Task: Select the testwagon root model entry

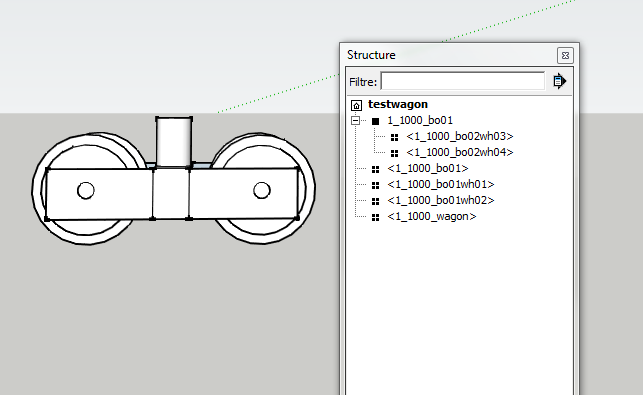Action: [x=398, y=104]
